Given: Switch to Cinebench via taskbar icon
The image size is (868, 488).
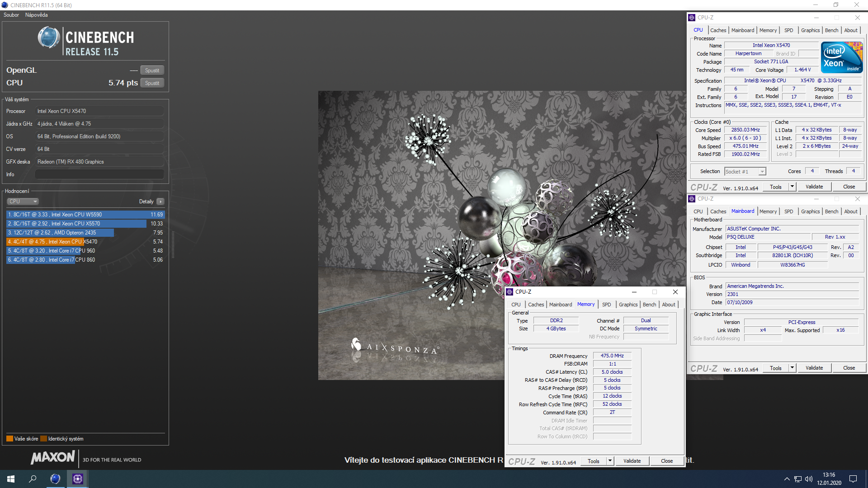Looking at the screenshot, I should (x=55, y=479).
